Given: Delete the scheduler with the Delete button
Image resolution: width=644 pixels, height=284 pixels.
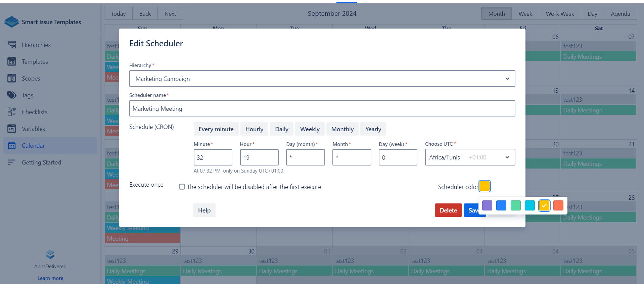Looking at the screenshot, I should 448,210.
